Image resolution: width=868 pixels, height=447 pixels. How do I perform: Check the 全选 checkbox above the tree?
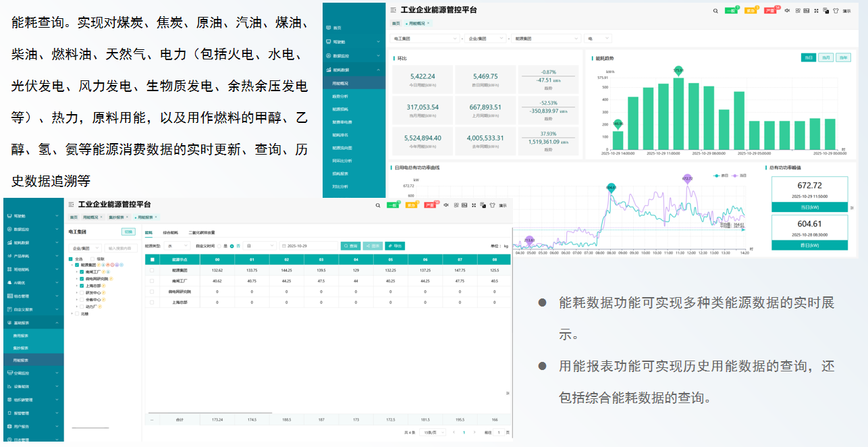coord(71,259)
